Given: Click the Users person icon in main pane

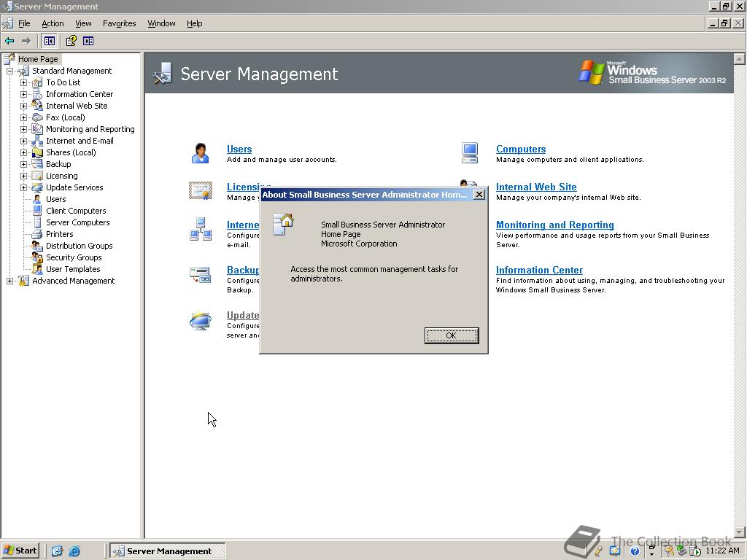Looking at the screenshot, I should [200, 153].
